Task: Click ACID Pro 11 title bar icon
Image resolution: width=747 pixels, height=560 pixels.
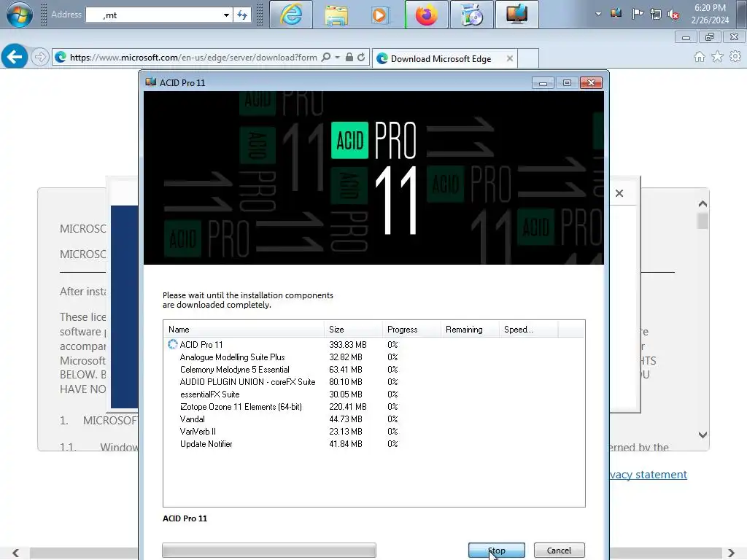Action: 150,82
